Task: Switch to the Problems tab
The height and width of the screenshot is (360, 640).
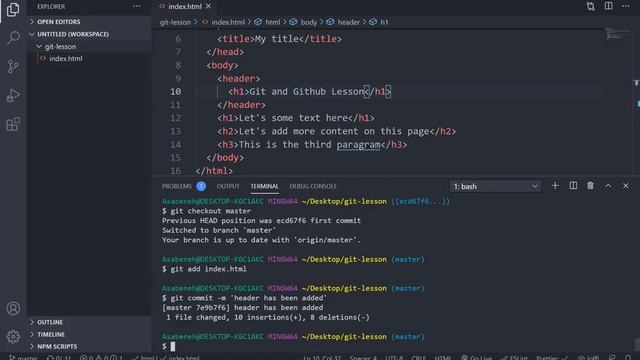Action: tap(177, 186)
